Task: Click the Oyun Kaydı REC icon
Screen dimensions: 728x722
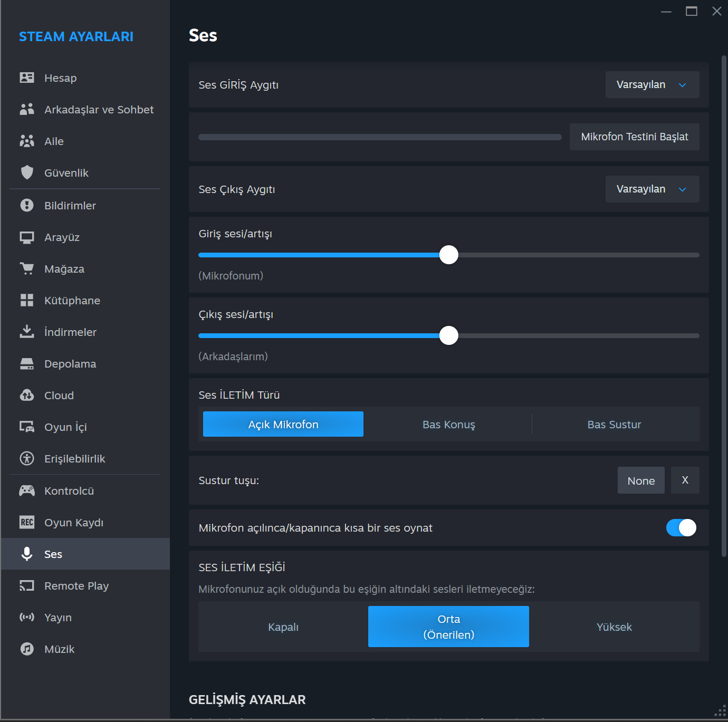Action: 27,523
